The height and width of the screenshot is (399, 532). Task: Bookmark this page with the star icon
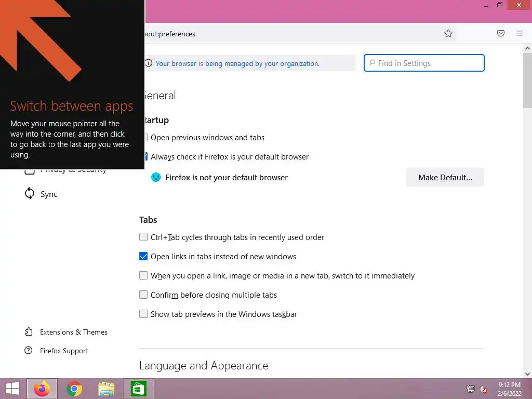[448, 33]
